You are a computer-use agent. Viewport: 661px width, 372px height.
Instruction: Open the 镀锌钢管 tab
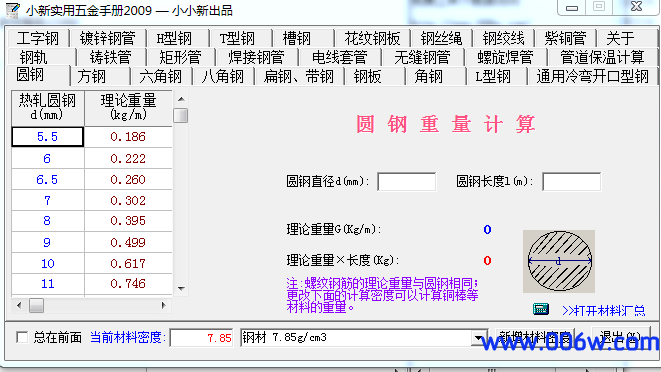pos(107,38)
